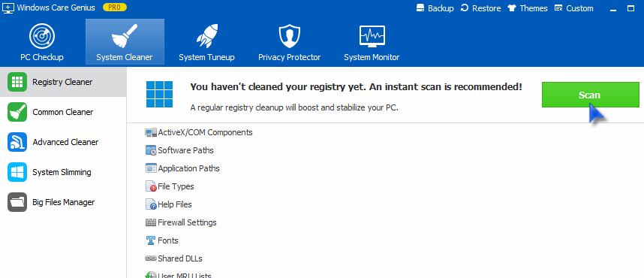Viewport: 644px width, 278px height.
Task: Click the Fonts icon
Action: [x=151, y=240]
